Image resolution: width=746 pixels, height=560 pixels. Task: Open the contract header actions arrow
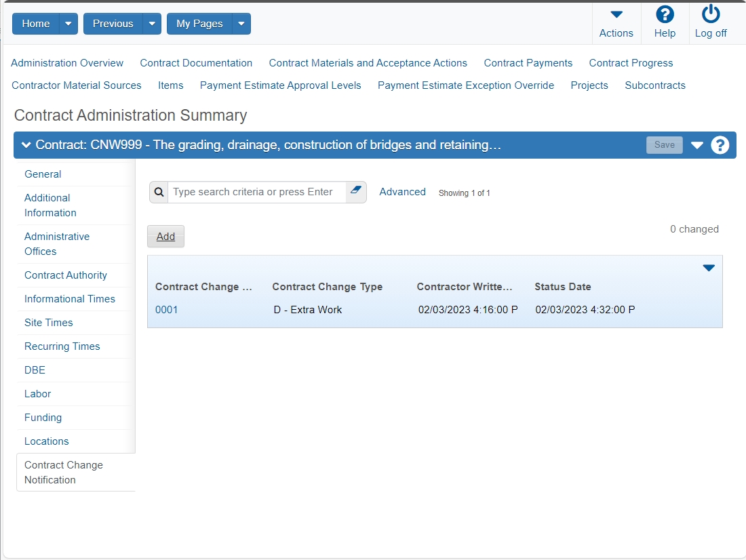click(x=697, y=145)
